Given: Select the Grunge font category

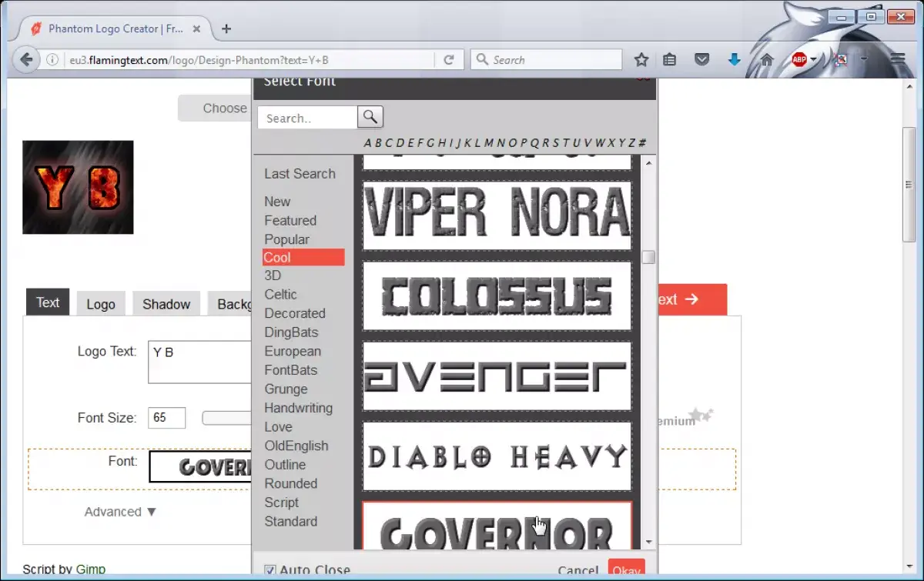Looking at the screenshot, I should [286, 389].
